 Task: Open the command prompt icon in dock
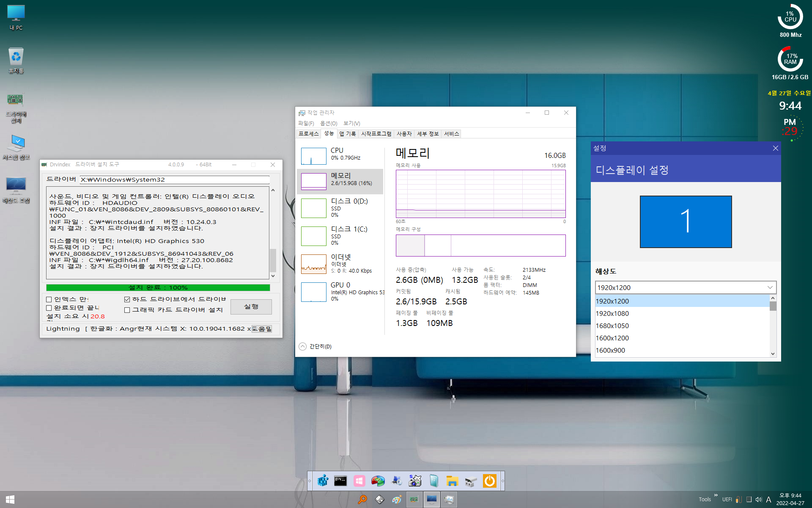pyautogui.click(x=340, y=481)
